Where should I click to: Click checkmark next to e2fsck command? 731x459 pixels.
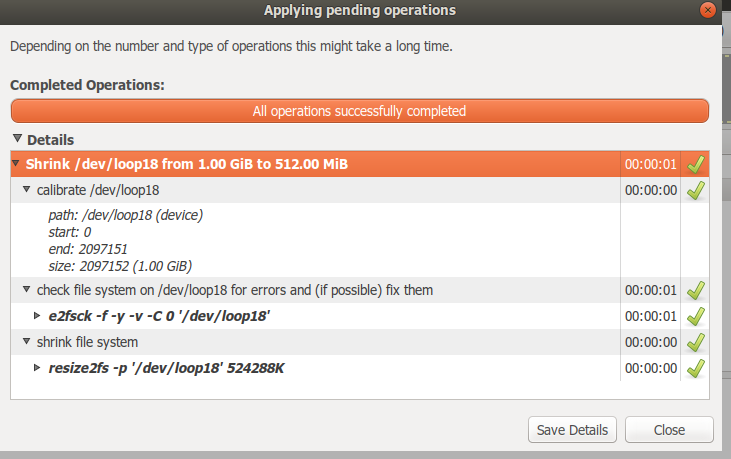click(x=696, y=316)
